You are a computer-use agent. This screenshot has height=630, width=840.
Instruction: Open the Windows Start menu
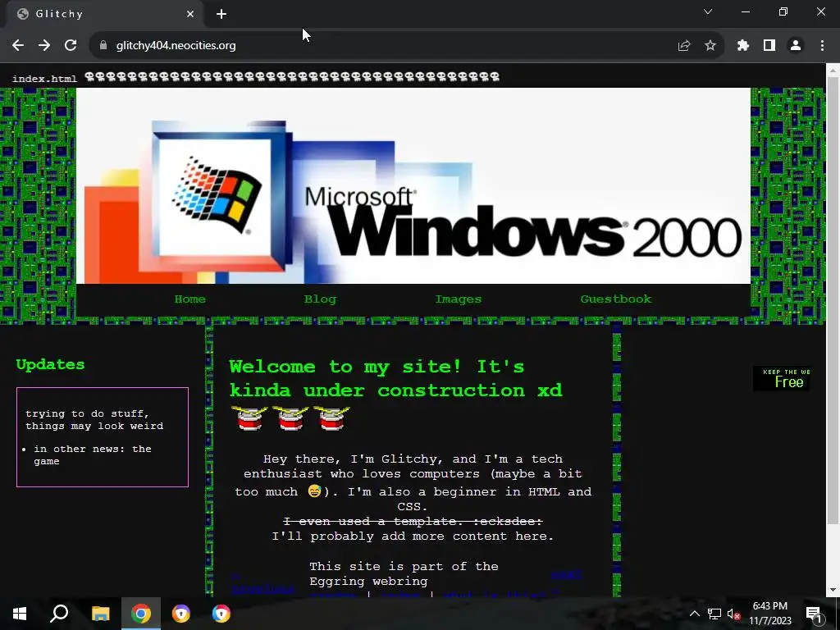point(20,614)
